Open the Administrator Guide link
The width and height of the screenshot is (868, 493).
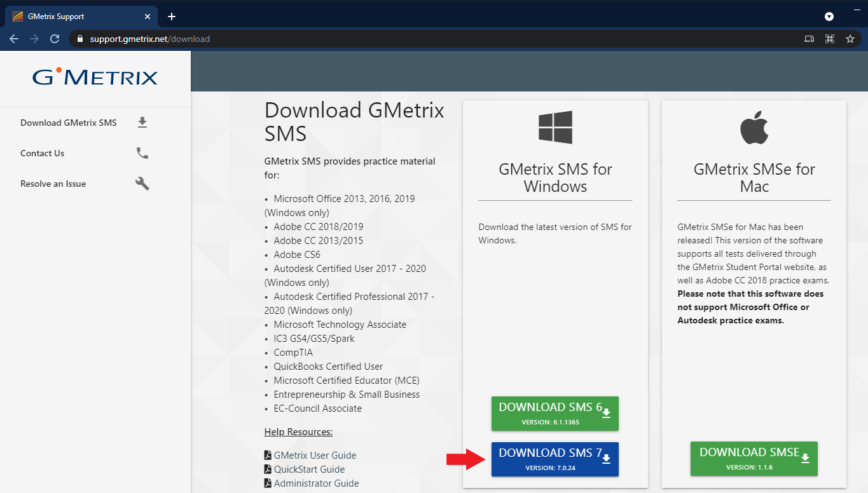(316, 483)
